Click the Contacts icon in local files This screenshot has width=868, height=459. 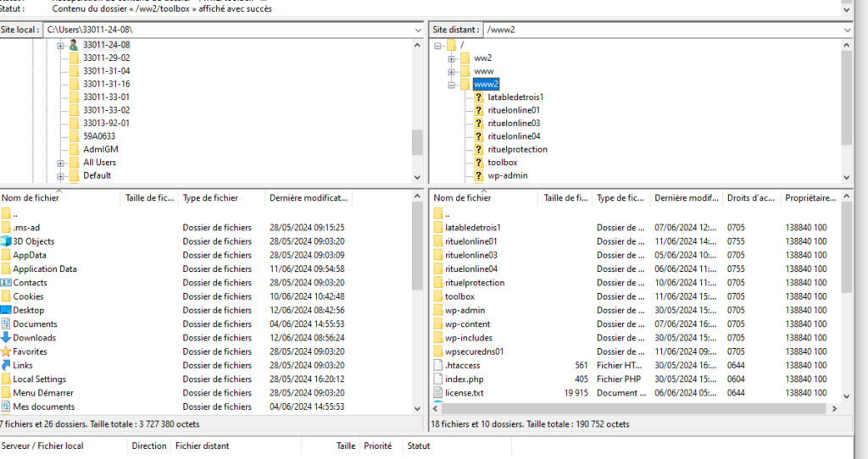click(x=6, y=283)
